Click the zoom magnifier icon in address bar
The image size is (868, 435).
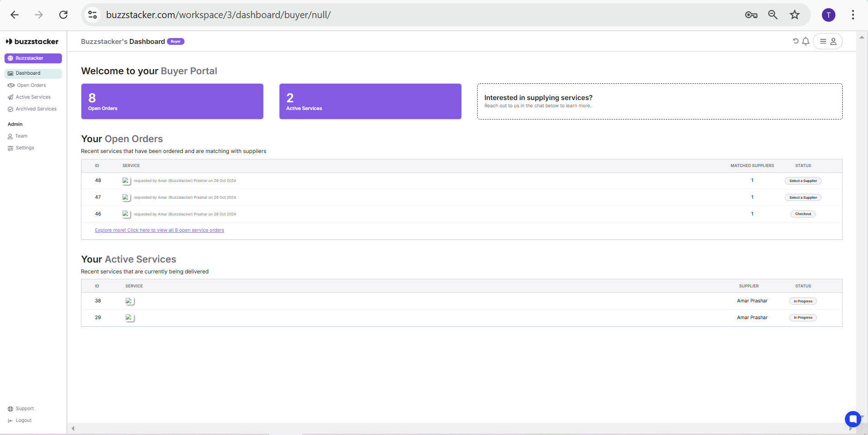click(x=773, y=15)
